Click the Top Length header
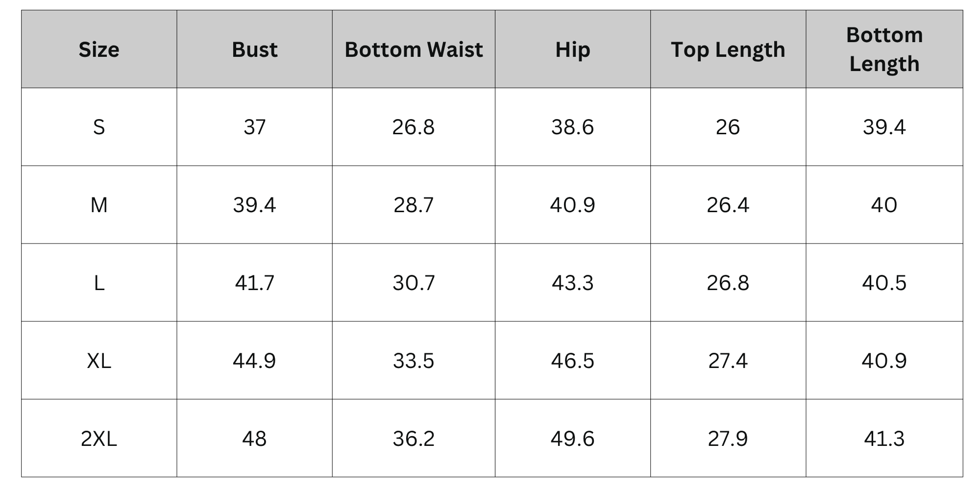The image size is (980, 490). [x=728, y=50]
